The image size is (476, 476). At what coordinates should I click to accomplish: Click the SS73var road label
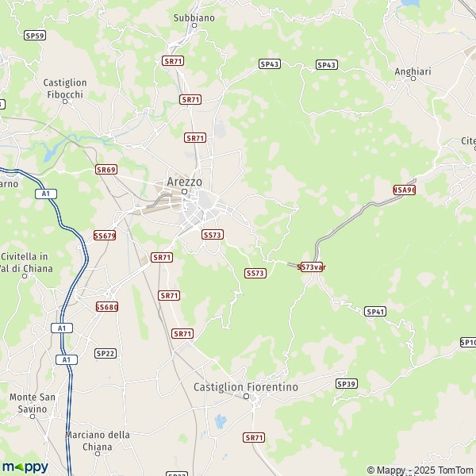[x=312, y=267]
